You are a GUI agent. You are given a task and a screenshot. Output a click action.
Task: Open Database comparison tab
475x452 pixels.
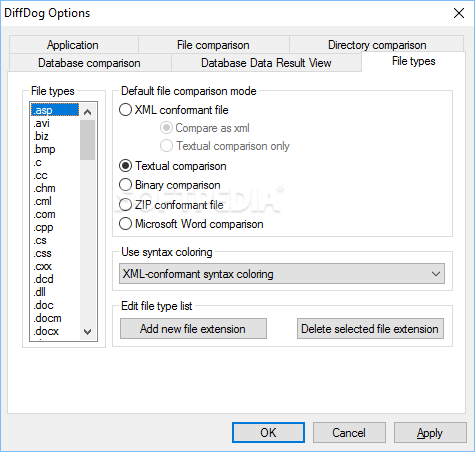(89, 63)
